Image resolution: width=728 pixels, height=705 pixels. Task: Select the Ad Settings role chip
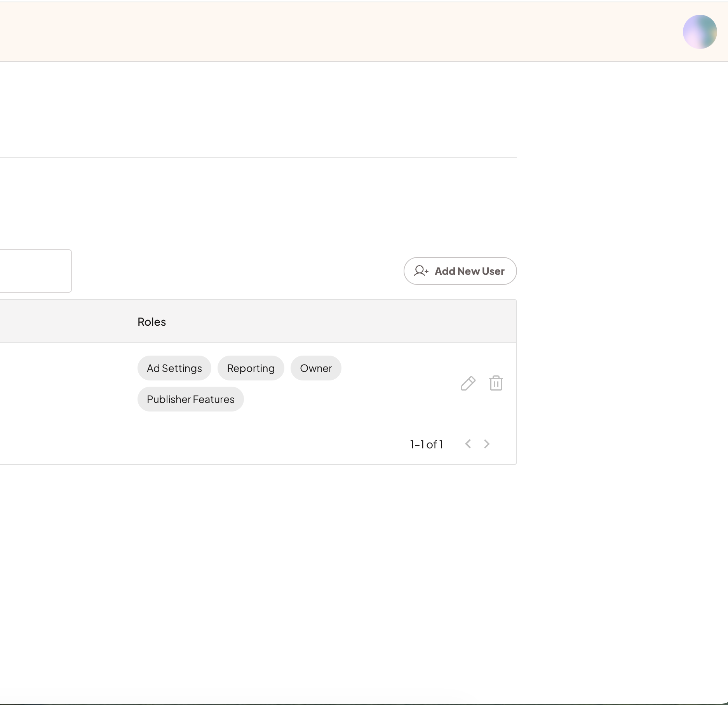[174, 368]
